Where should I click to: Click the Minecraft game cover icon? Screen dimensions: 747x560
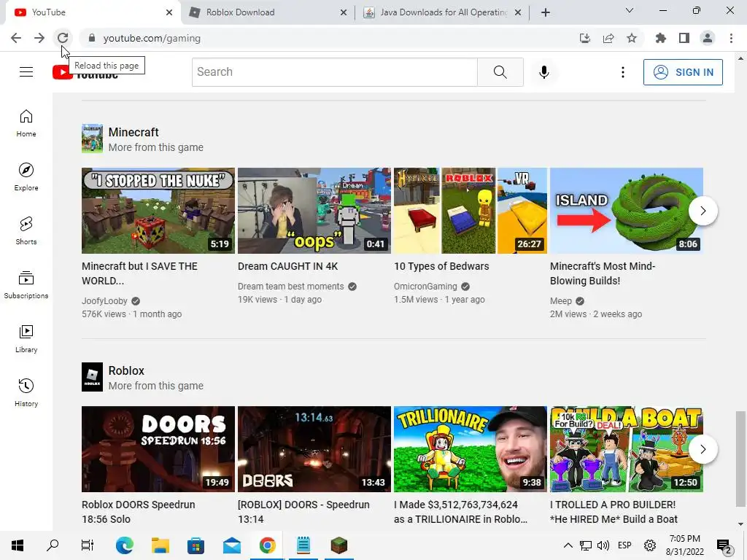tap(92, 139)
